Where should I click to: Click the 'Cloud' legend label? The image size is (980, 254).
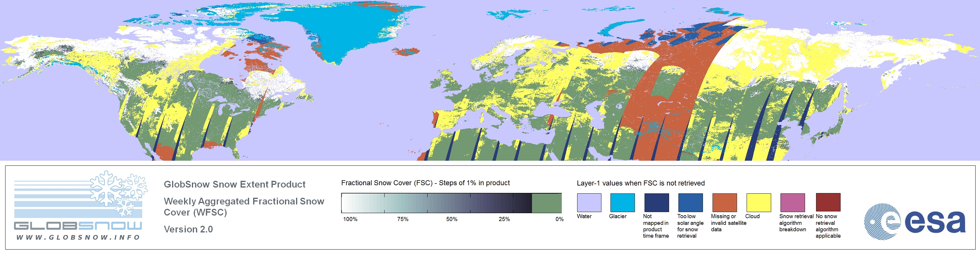752,216
